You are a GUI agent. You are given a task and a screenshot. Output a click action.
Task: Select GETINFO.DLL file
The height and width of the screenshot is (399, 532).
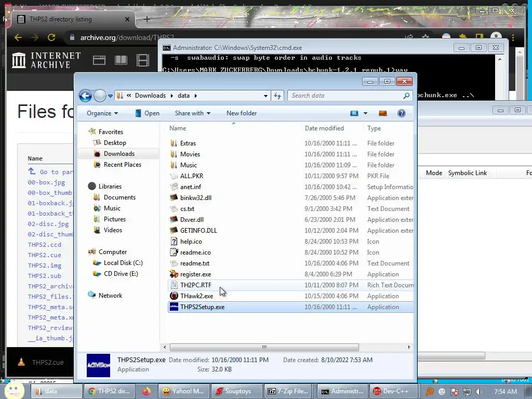tap(198, 231)
